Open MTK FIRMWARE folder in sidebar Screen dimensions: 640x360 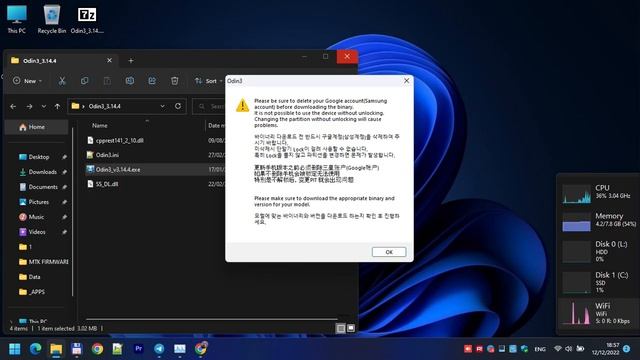43,262
